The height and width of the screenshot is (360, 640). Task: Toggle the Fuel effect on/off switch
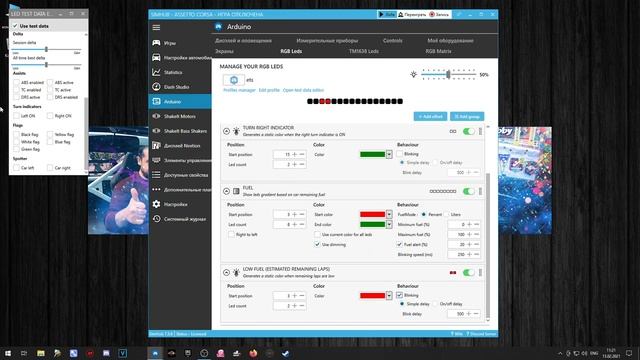click(469, 191)
